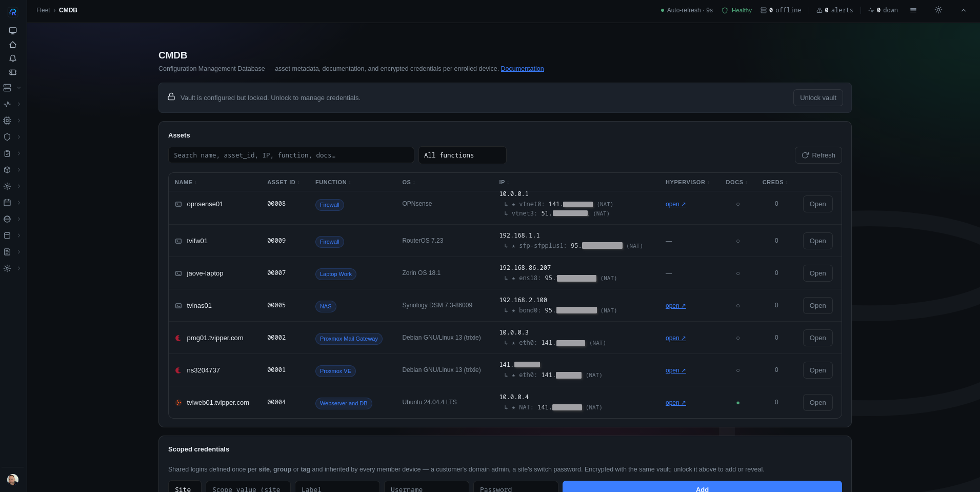Click the Fleet breadcrumb
980x492 pixels.
click(x=43, y=10)
